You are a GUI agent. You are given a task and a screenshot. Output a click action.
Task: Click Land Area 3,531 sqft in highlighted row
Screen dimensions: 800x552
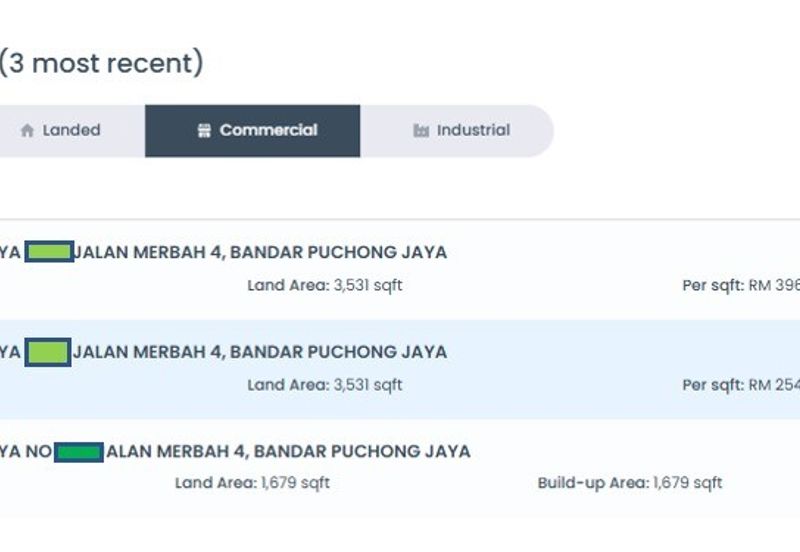tap(325, 385)
